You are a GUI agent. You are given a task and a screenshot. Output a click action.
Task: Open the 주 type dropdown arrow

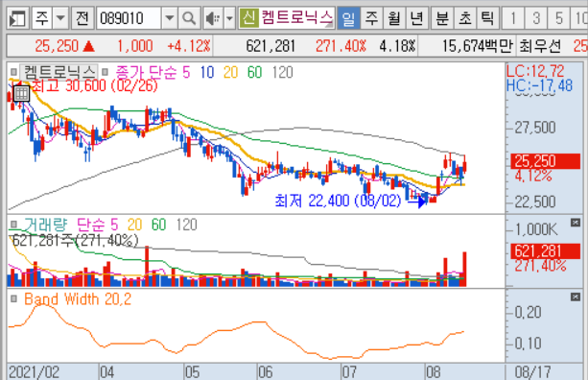point(60,18)
